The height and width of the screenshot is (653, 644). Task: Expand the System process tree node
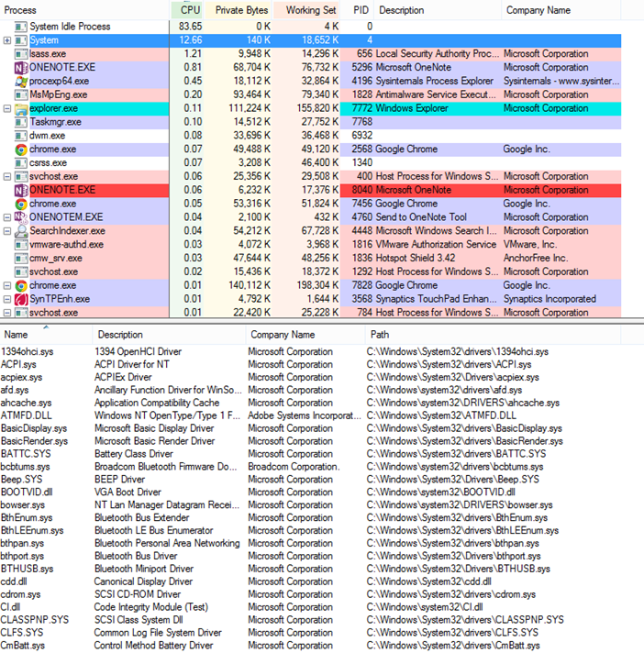pos(6,40)
